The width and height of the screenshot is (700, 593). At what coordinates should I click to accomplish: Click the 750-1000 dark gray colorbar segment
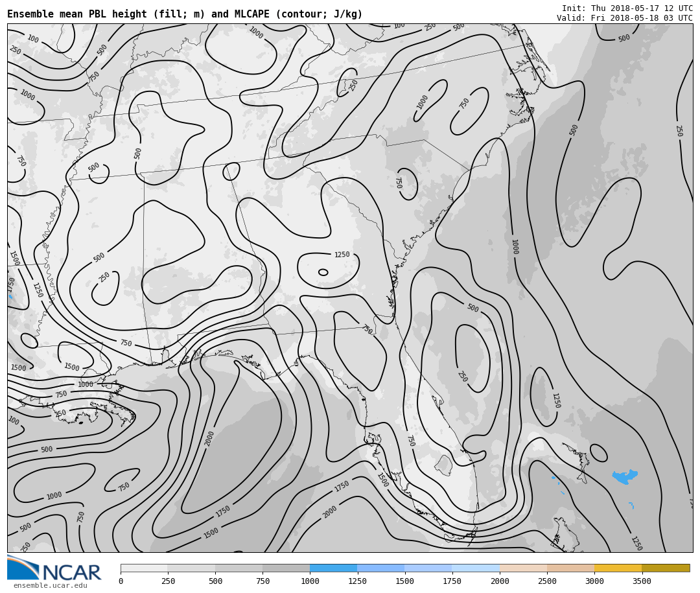coord(286,568)
